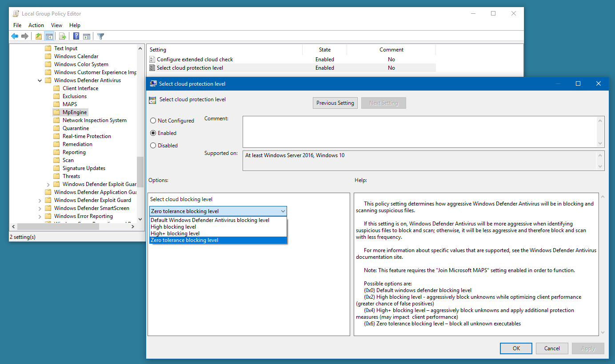Click the Export List toolbar icon
This screenshot has height=364, width=615.
63,36
